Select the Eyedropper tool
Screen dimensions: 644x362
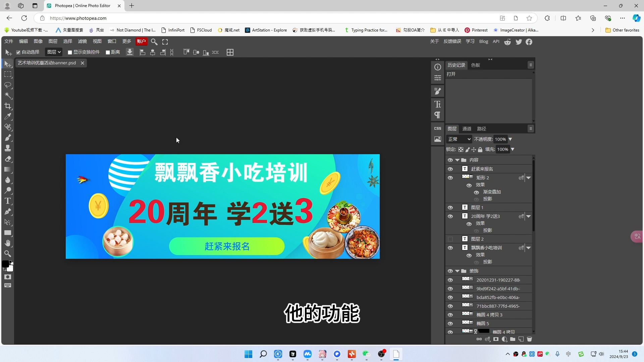coord(8,117)
